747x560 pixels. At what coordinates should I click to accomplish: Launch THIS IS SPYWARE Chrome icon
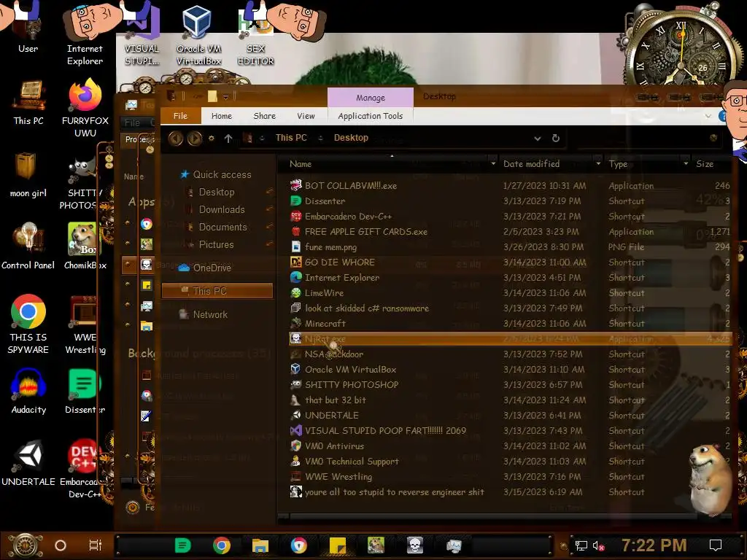point(28,324)
